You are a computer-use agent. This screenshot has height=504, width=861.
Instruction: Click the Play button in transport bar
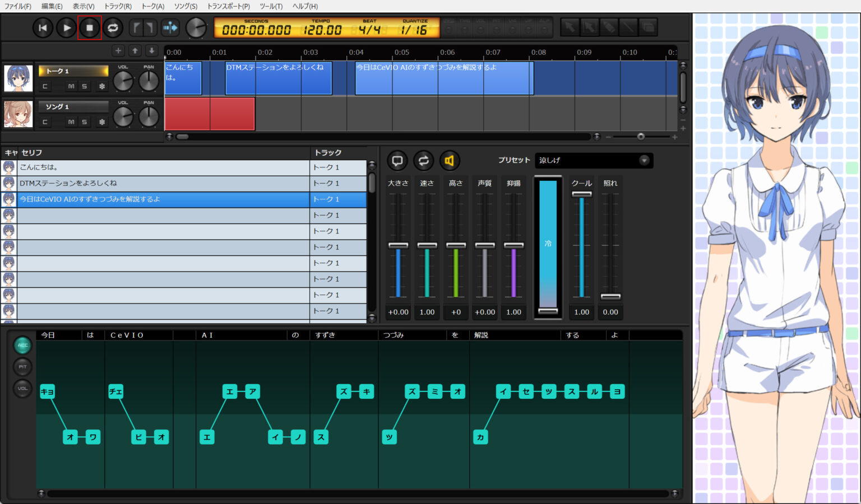[67, 27]
